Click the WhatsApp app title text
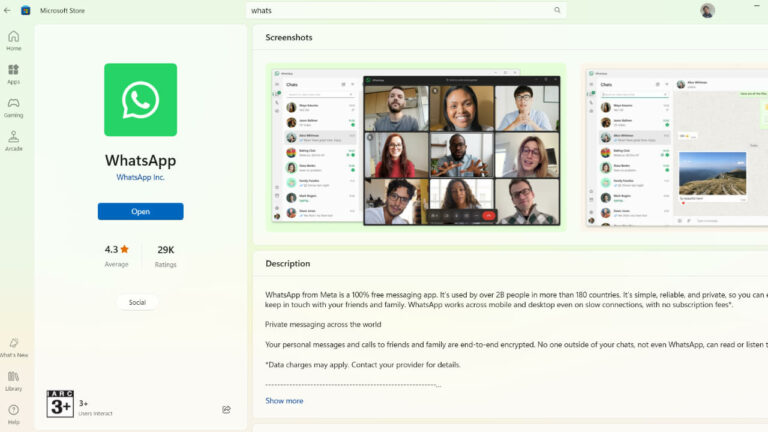768x432 pixels. coord(141,160)
